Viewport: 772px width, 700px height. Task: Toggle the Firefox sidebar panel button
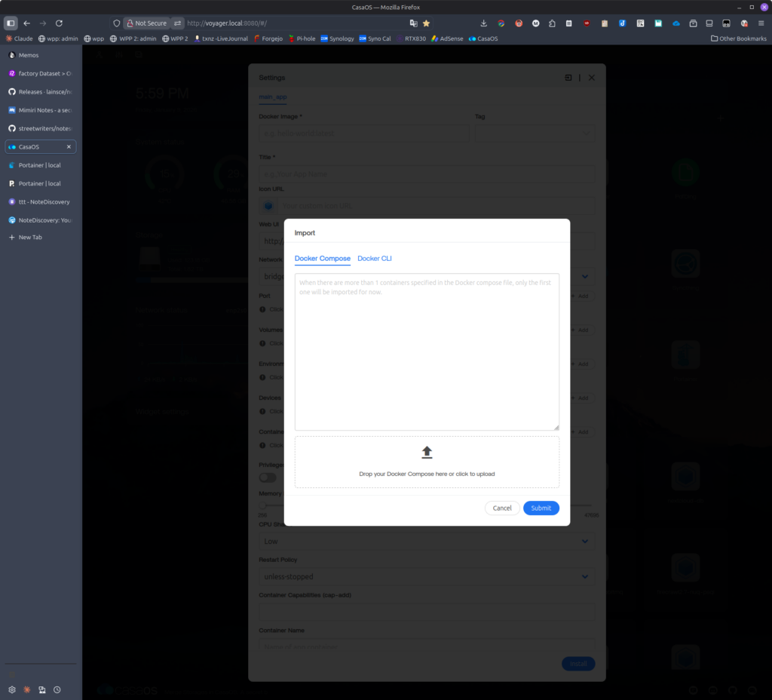coord(11,23)
